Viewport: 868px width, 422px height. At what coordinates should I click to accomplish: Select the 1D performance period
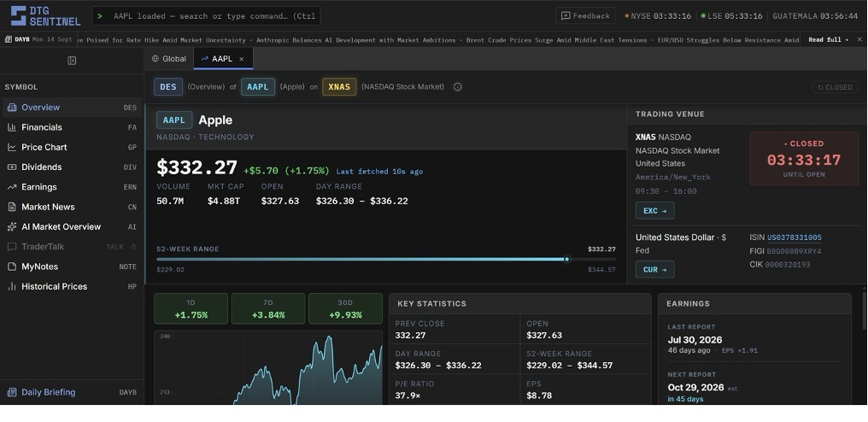point(191,309)
